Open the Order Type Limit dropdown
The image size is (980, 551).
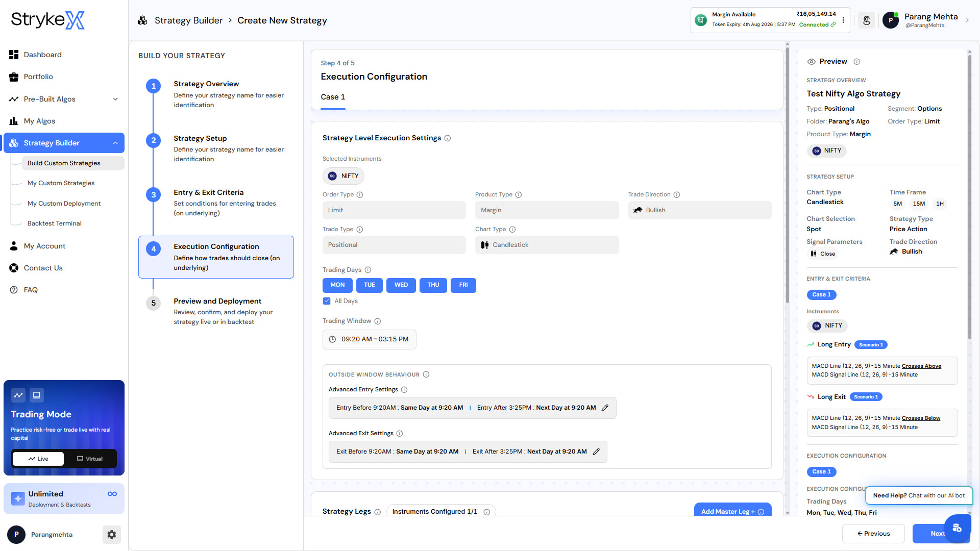pos(394,210)
